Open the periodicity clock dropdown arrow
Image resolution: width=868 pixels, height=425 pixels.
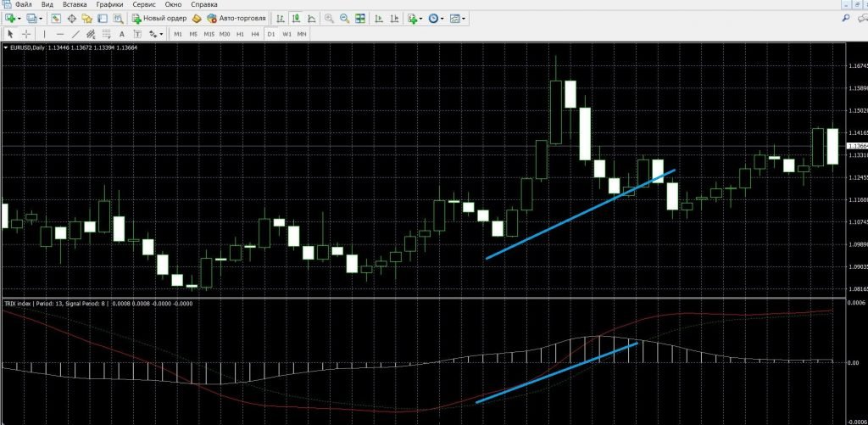coord(443,18)
